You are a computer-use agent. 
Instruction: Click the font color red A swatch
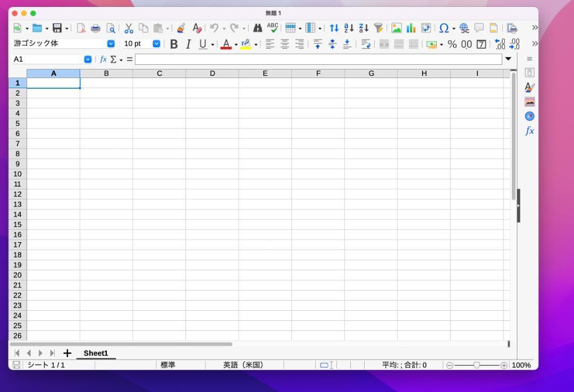pyautogui.click(x=226, y=44)
